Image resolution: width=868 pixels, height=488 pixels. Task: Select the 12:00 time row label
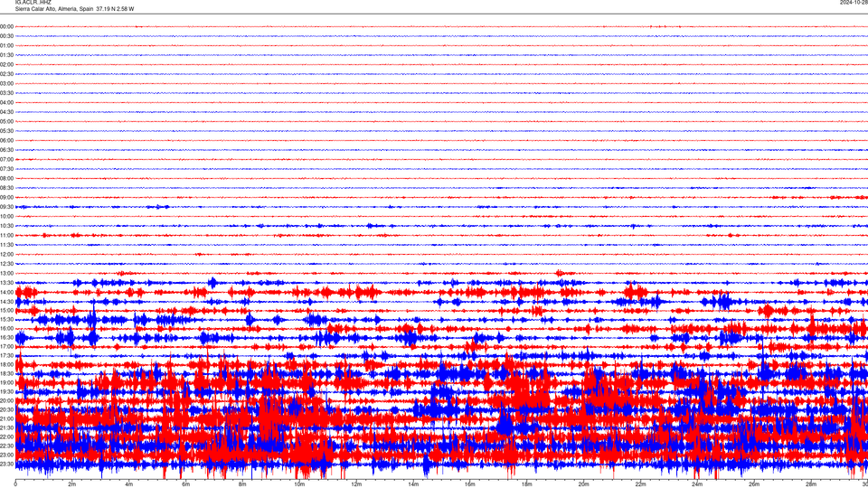tap(6, 255)
